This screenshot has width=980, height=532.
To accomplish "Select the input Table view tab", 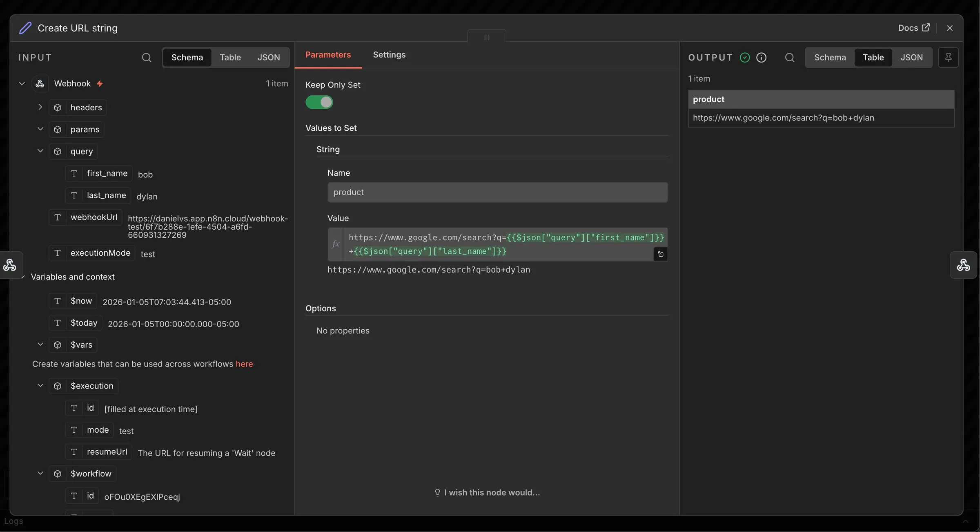I will (x=230, y=58).
